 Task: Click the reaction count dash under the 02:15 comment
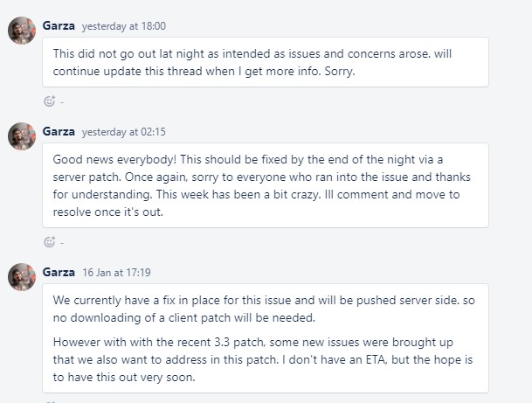[x=62, y=243]
